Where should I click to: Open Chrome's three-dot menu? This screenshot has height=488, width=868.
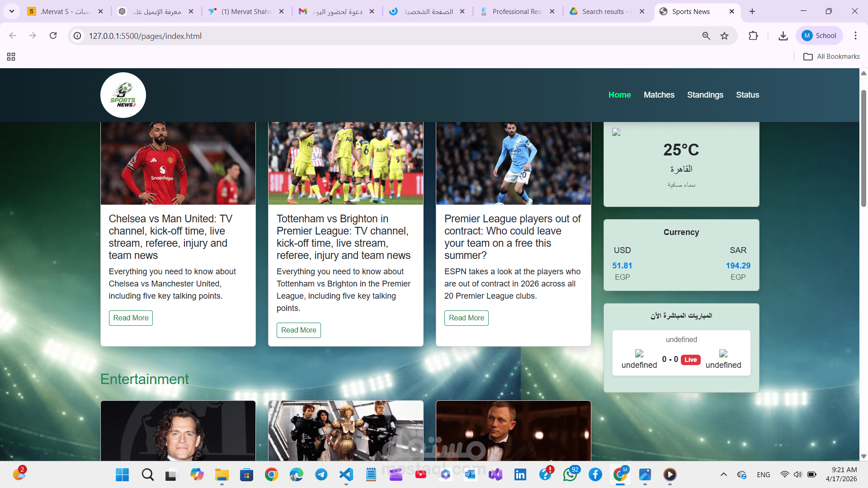point(856,36)
